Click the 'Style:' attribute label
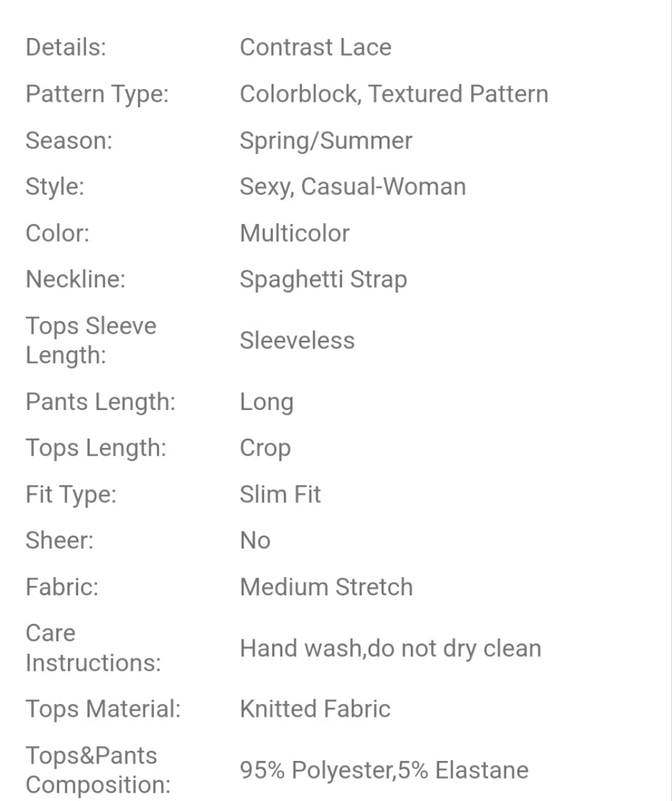Screen dimensions: 672x801 pyautogui.click(x=55, y=187)
